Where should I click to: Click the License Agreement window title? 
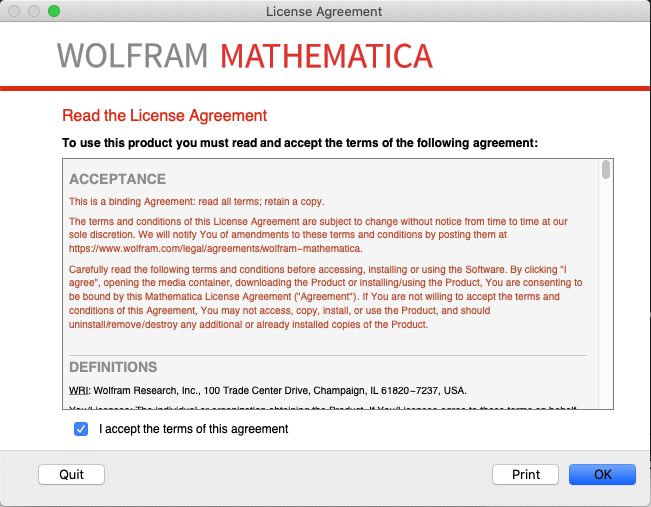[324, 11]
